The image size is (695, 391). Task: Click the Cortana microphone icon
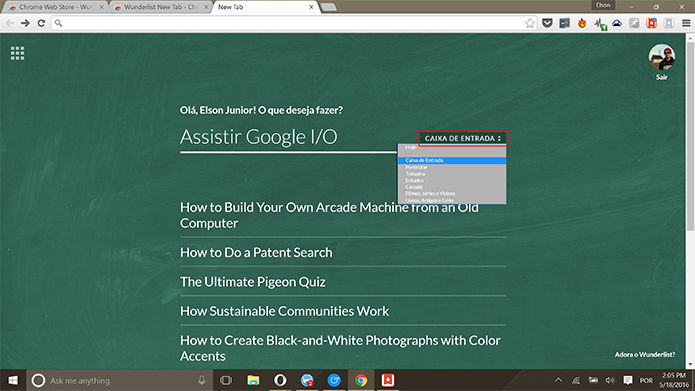[x=202, y=380]
